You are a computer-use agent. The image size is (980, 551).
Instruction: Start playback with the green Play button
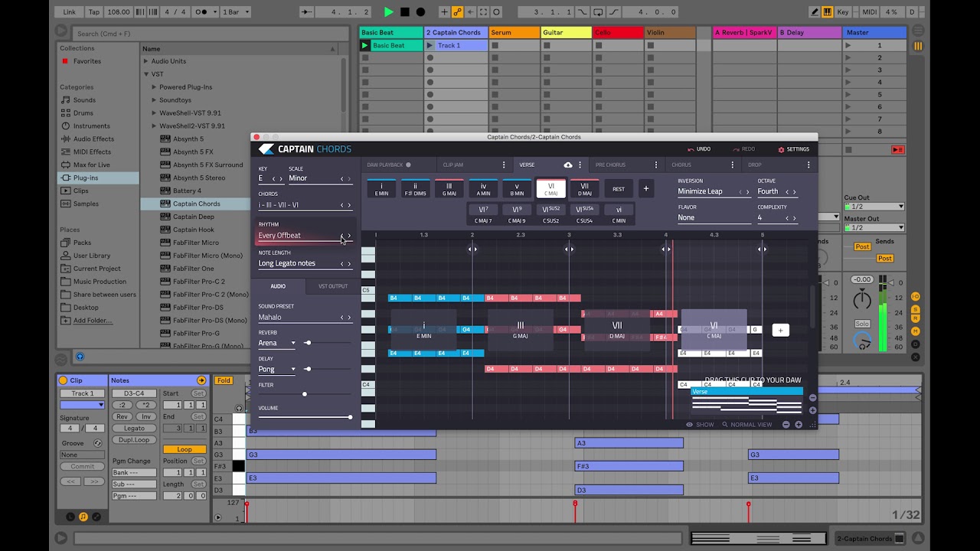(388, 12)
